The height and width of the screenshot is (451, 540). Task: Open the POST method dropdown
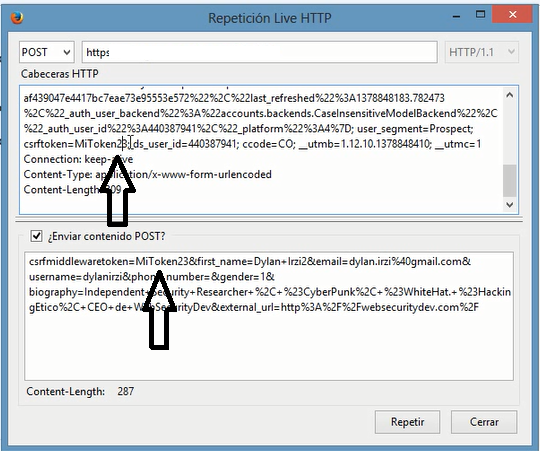46,52
